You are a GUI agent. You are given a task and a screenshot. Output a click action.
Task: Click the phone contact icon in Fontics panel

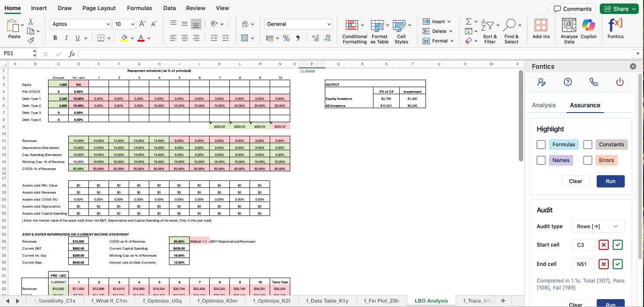[x=594, y=81]
